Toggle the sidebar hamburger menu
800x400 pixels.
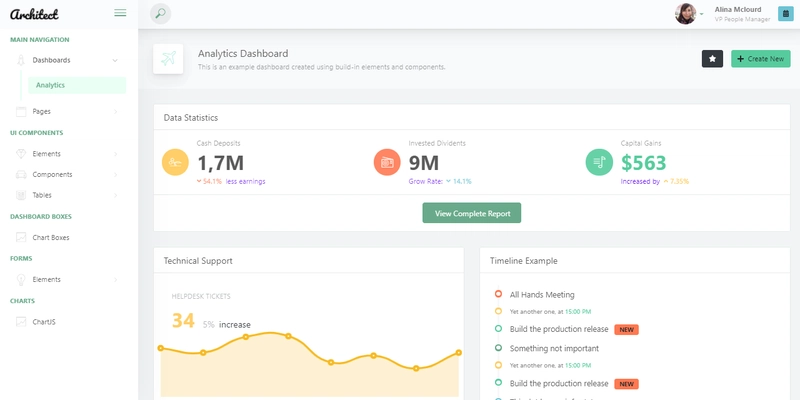click(120, 13)
